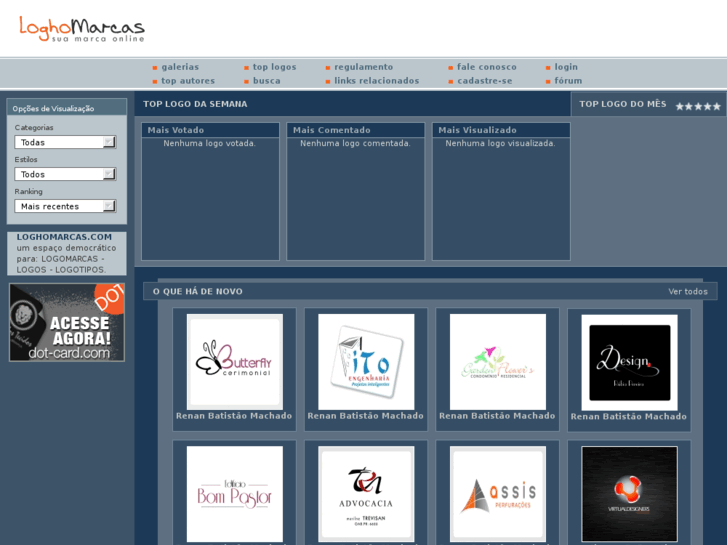Go to top autores page
The height and width of the screenshot is (545, 727).
point(188,81)
